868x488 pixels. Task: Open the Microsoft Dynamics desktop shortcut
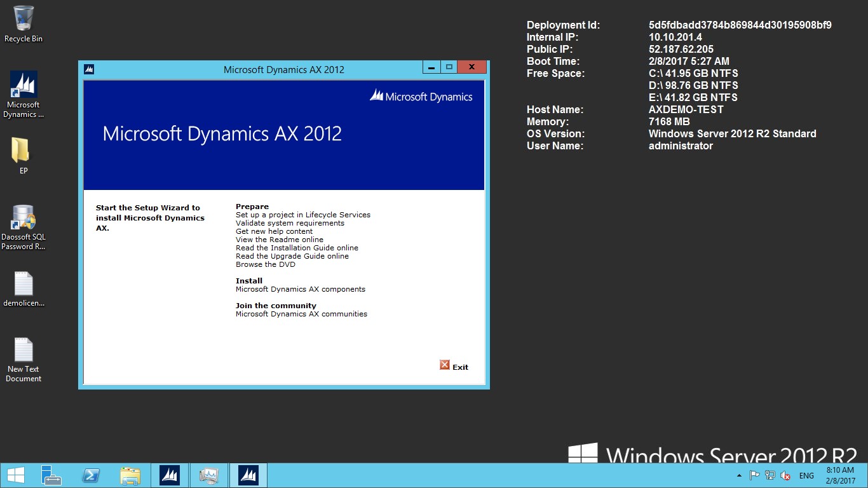pos(24,85)
